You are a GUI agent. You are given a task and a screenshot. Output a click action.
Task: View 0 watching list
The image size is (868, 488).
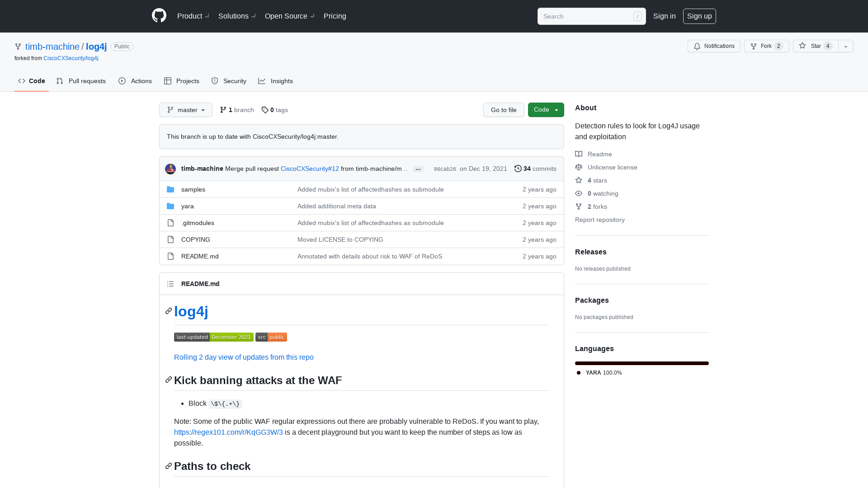tap(597, 193)
